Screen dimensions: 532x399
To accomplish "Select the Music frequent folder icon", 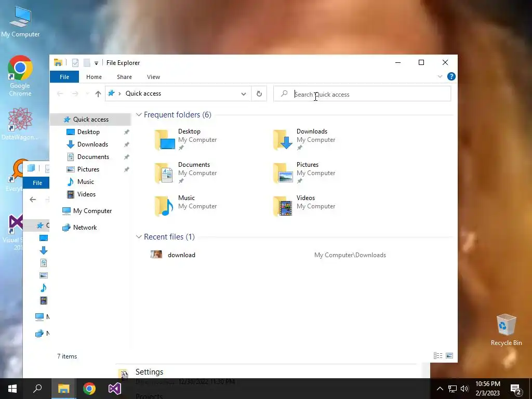I will click(165, 206).
